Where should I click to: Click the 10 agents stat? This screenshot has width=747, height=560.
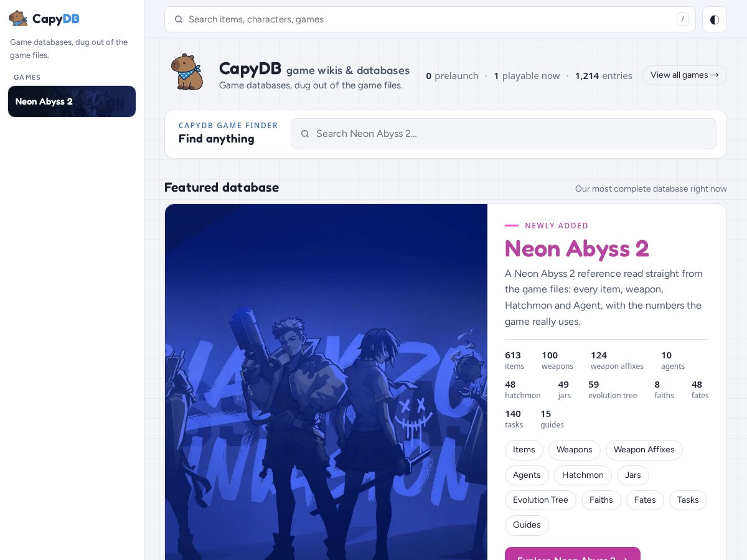pyautogui.click(x=673, y=361)
